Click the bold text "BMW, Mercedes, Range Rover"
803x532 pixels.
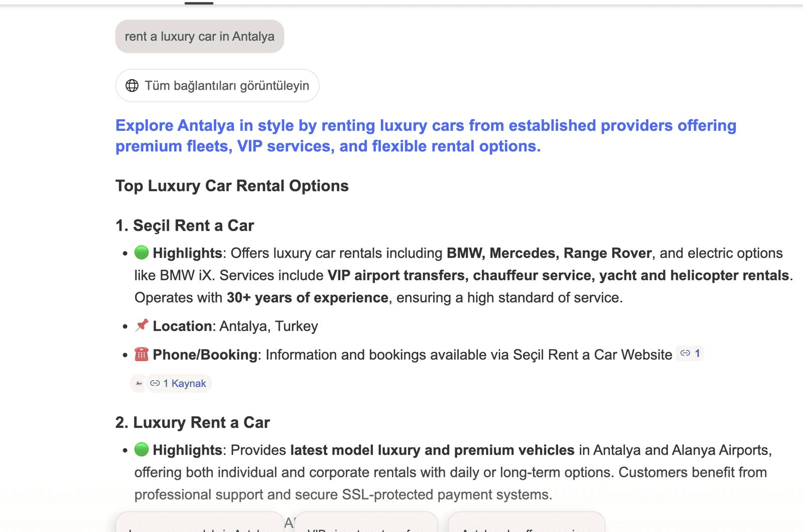point(549,253)
